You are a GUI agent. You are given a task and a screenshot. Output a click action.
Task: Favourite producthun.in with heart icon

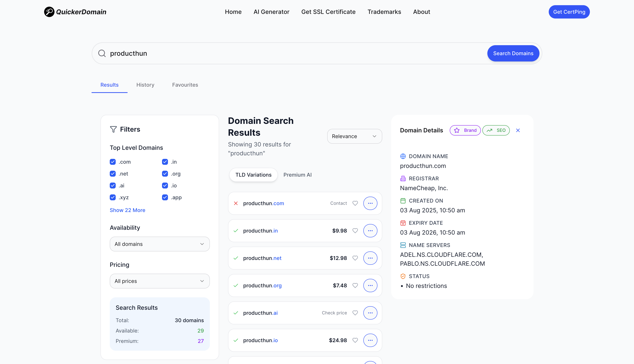tap(355, 231)
